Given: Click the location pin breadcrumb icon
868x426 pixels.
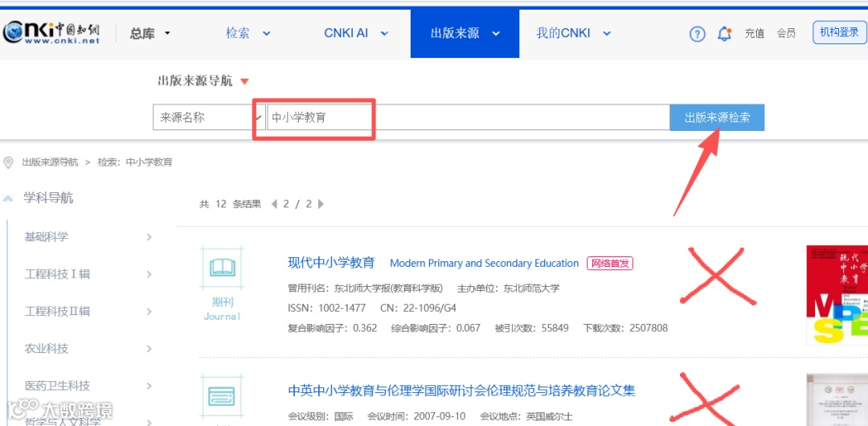Looking at the screenshot, I should [8, 162].
